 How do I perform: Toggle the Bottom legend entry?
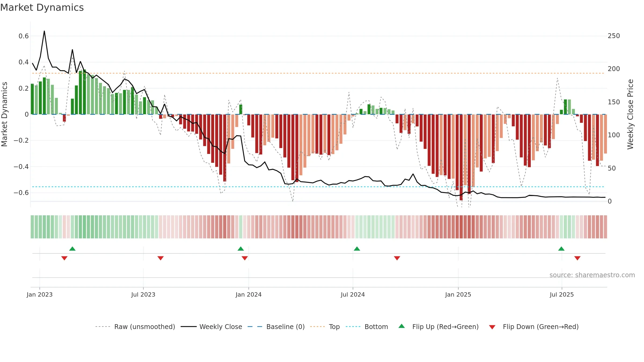coord(367,327)
